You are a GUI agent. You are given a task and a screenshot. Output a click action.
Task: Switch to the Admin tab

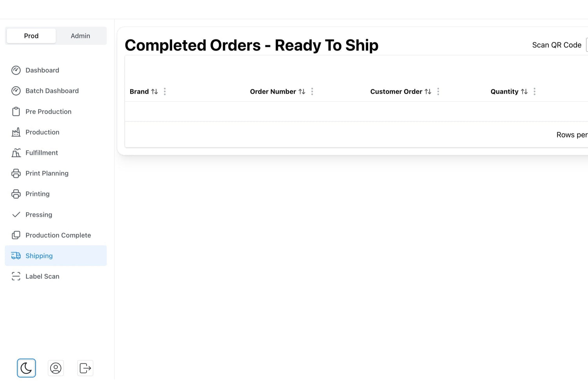point(80,36)
